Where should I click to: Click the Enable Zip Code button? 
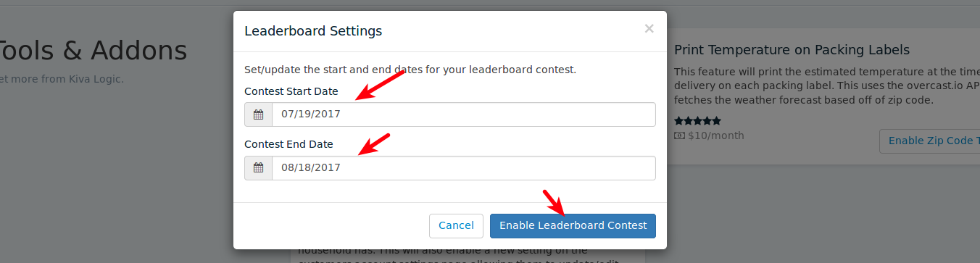(x=929, y=141)
